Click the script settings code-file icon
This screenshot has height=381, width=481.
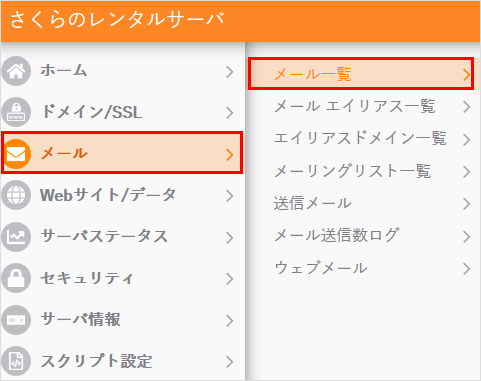tap(16, 361)
